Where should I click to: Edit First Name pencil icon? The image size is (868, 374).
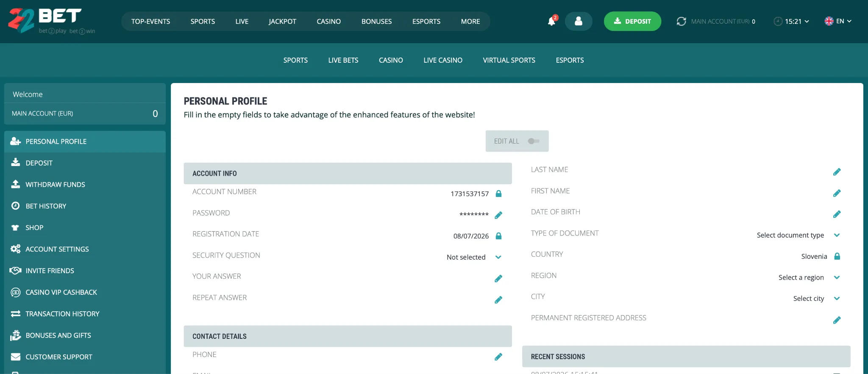pos(837,193)
